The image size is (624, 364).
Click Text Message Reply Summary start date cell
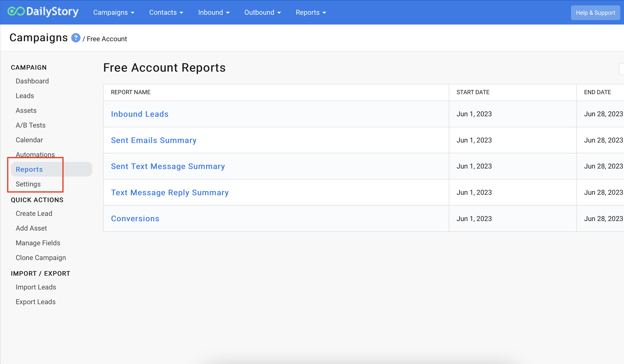pos(513,193)
